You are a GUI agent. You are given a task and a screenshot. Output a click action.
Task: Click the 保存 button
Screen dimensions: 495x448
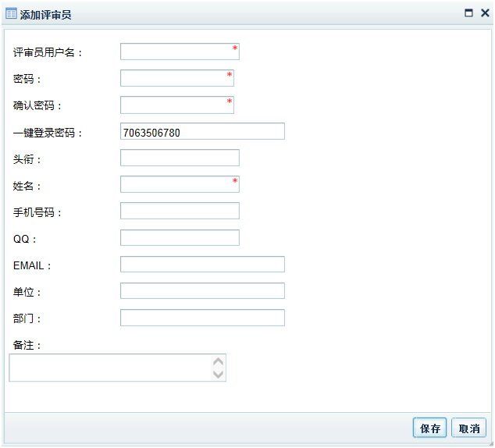click(430, 428)
